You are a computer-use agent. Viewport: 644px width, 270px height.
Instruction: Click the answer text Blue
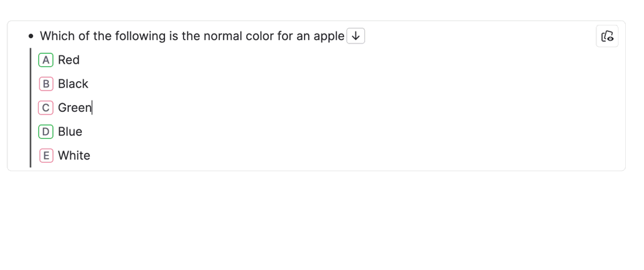70,132
